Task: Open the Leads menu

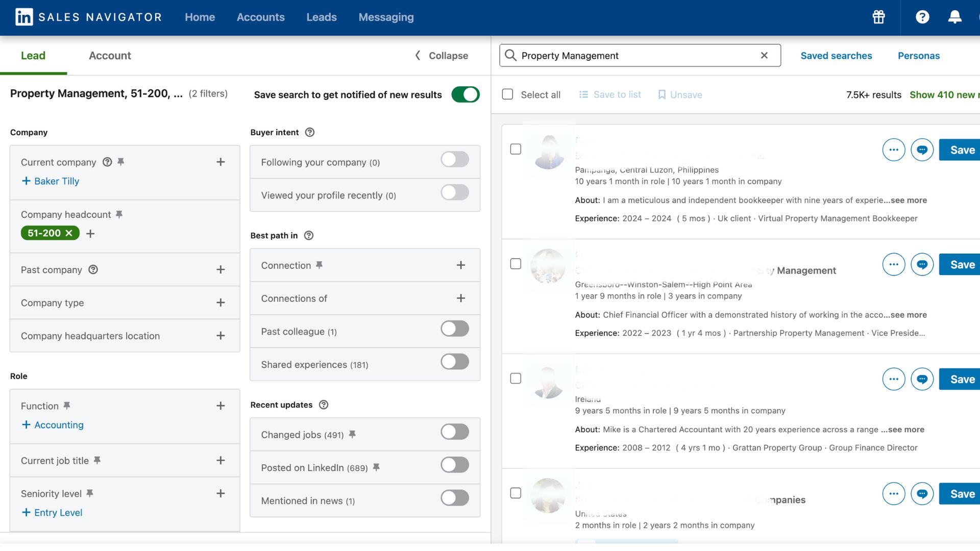Action: pos(322,17)
